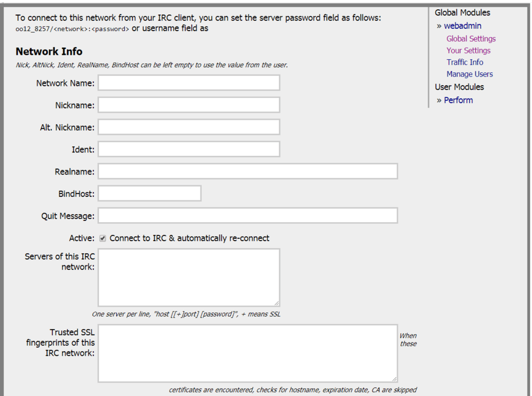Screen dimensions: 532x396
Task: Open the Perform user module
Action: (458, 100)
